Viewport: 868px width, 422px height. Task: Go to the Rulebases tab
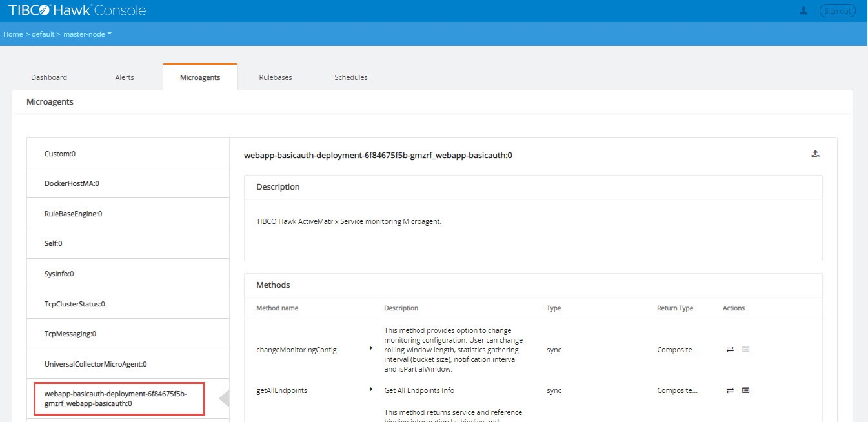(276, 77)
